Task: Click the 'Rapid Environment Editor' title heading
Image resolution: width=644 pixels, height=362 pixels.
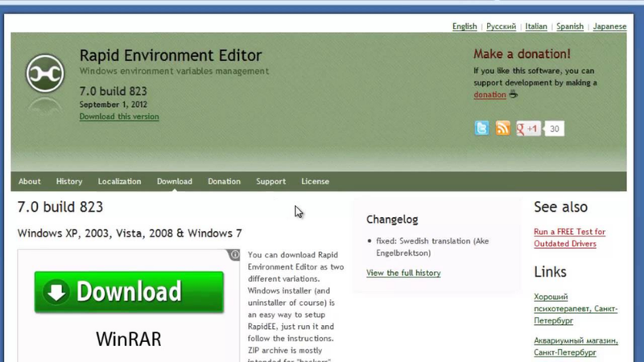Action: point(171,56)
